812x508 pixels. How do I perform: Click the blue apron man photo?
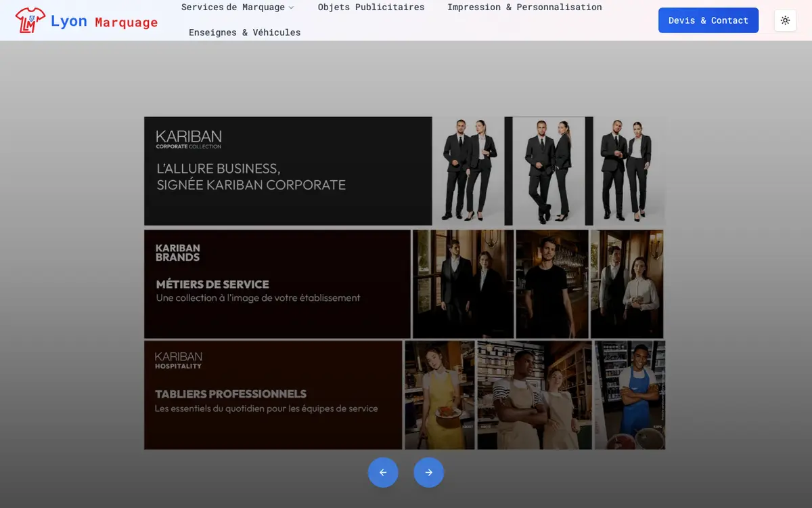point(630,395)
